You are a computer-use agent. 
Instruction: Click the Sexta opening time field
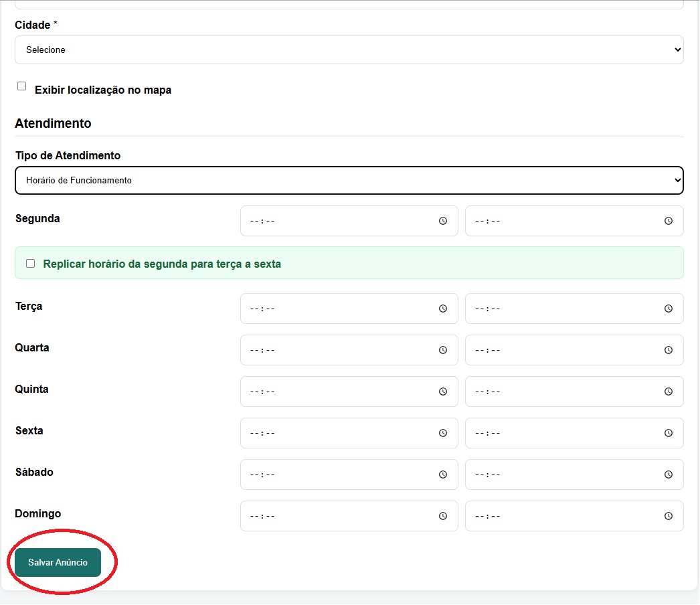pyautogui.click(x=349, y=433)
